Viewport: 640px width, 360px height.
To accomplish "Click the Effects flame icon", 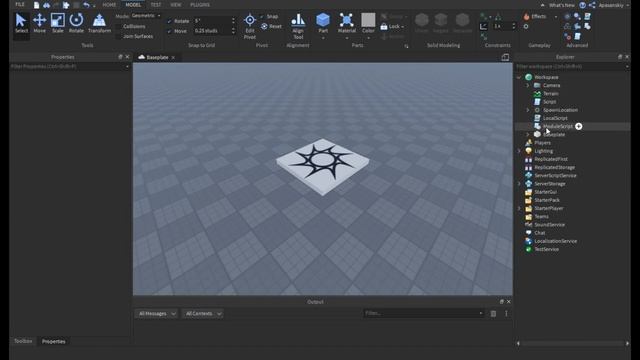I will 527,16.
